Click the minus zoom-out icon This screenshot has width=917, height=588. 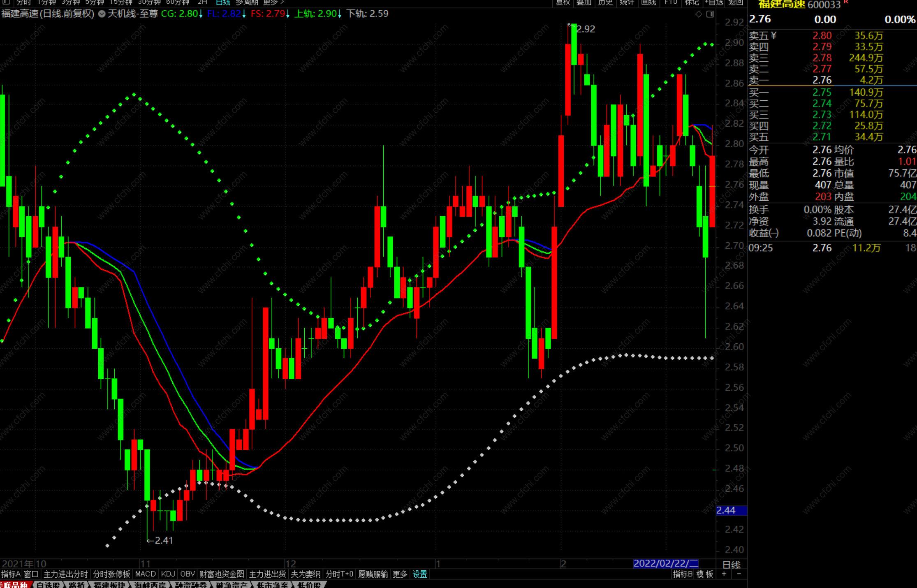pyautogui.click(x=739, y=574)
